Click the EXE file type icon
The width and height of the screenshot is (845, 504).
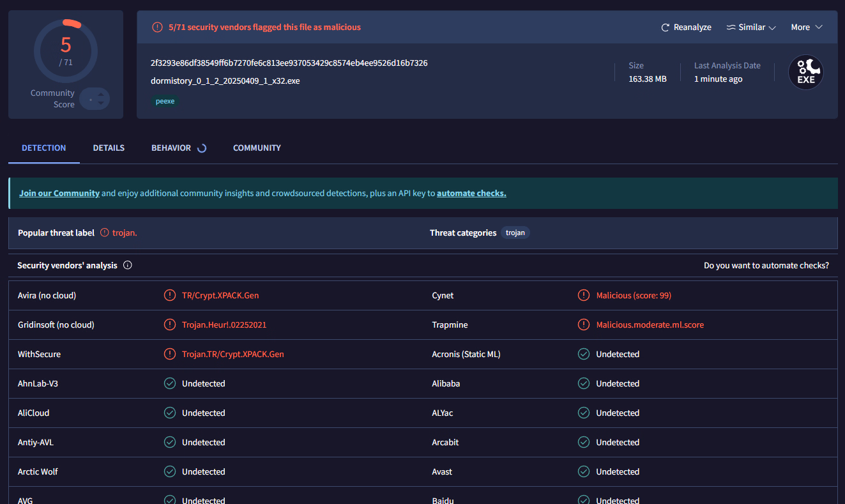point(805,72)
